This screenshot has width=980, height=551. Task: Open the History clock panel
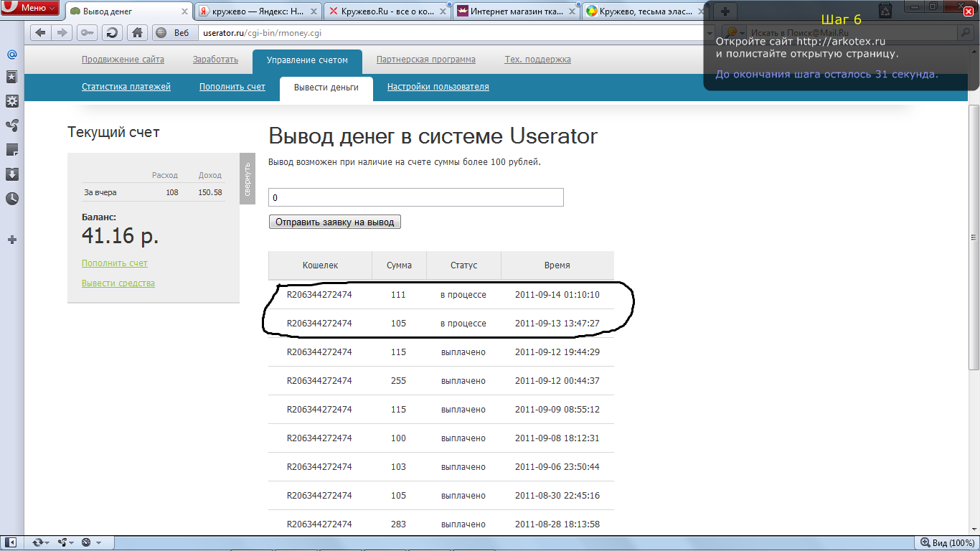12,199
